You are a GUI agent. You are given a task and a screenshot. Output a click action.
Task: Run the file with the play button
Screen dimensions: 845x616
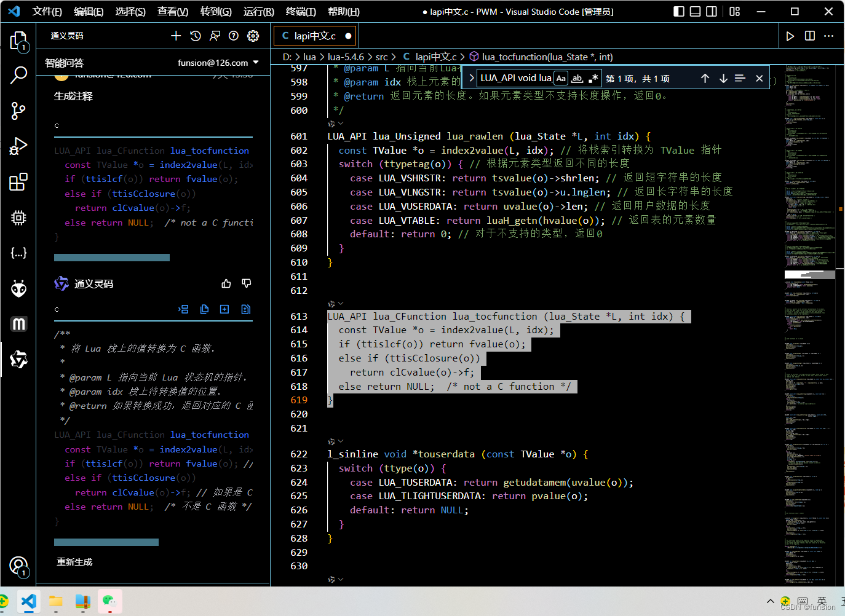tap(790, 36)
